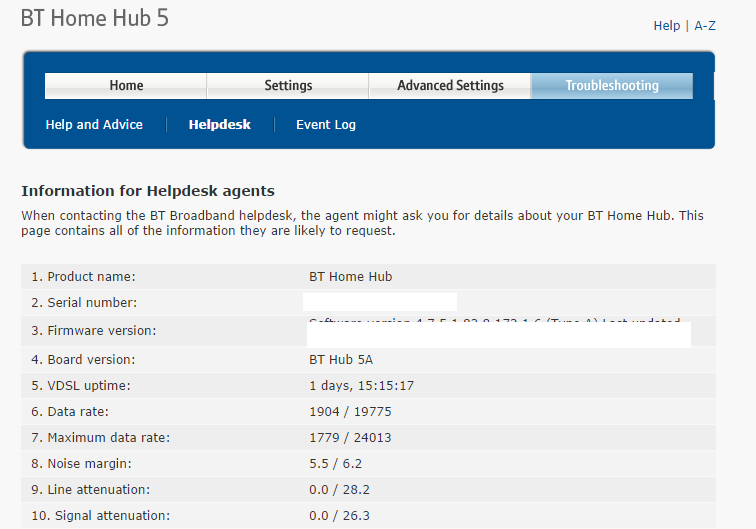Click the Information for Helpdesk agents heading
The width and height of the screenshot is (756, 529).
148,191
